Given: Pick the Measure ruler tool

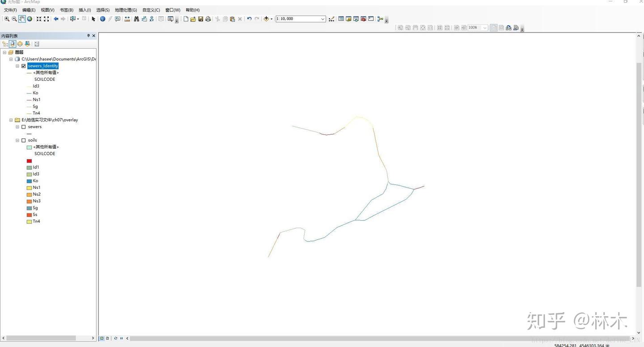Looking at the screenshot, I should click(127, 19).
